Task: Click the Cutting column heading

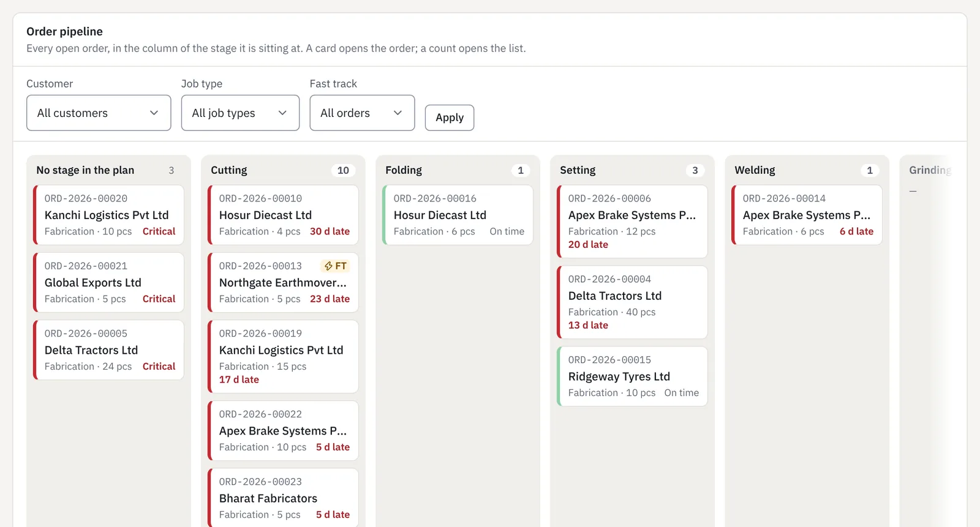Action: 229,170
